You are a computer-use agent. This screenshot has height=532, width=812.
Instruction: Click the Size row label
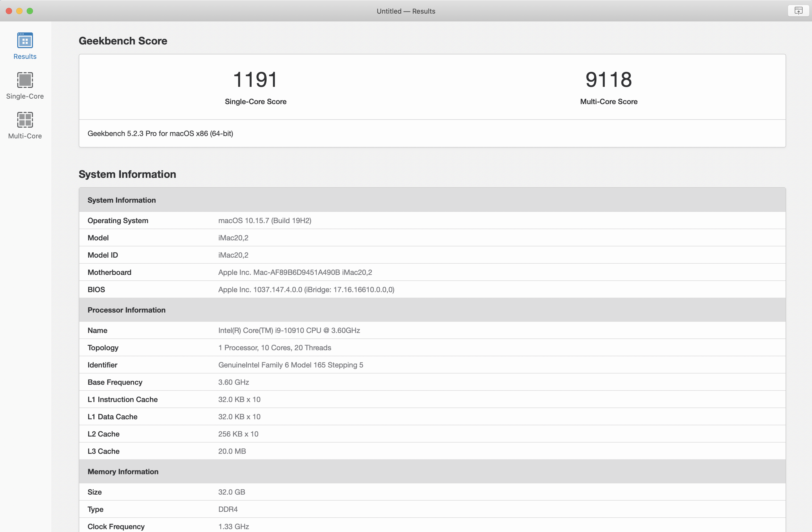pyautogui.click(x=94, y=492)
